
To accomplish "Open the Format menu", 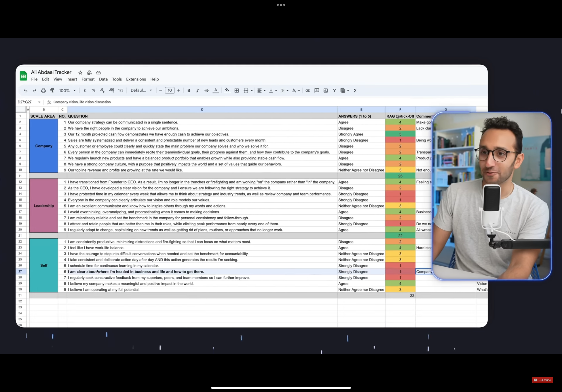I will pyautogui.click(x=88, y=79).
